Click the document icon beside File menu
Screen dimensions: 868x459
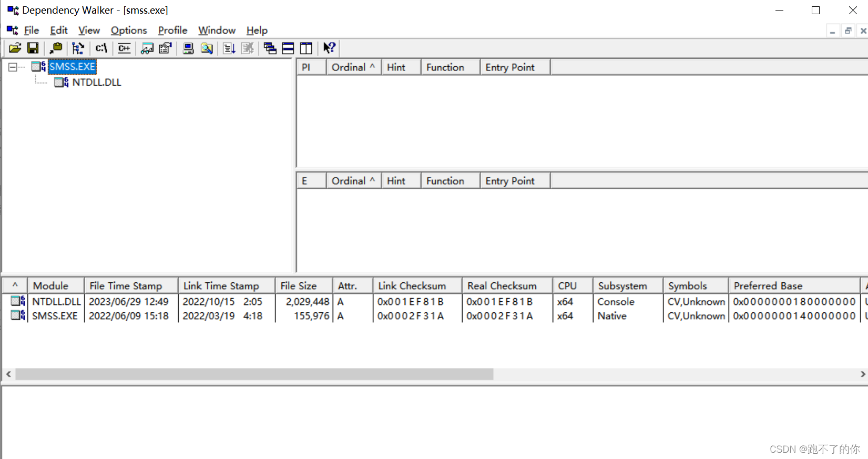(x=12, y=30)
